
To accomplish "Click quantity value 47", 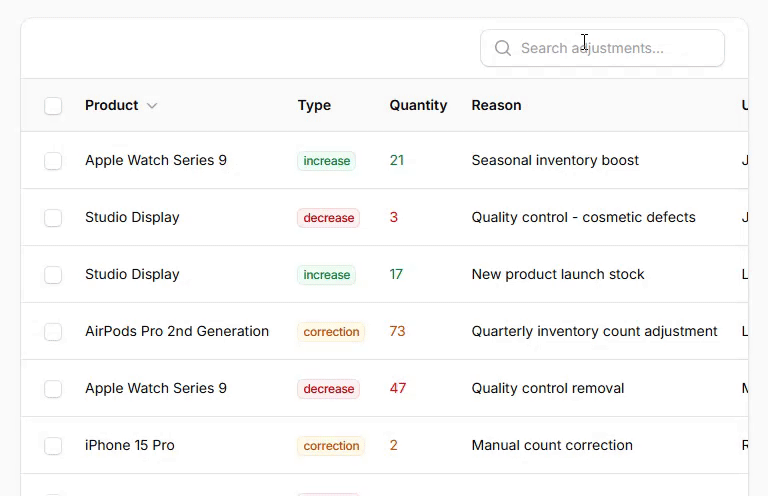I will click(398, 388).
